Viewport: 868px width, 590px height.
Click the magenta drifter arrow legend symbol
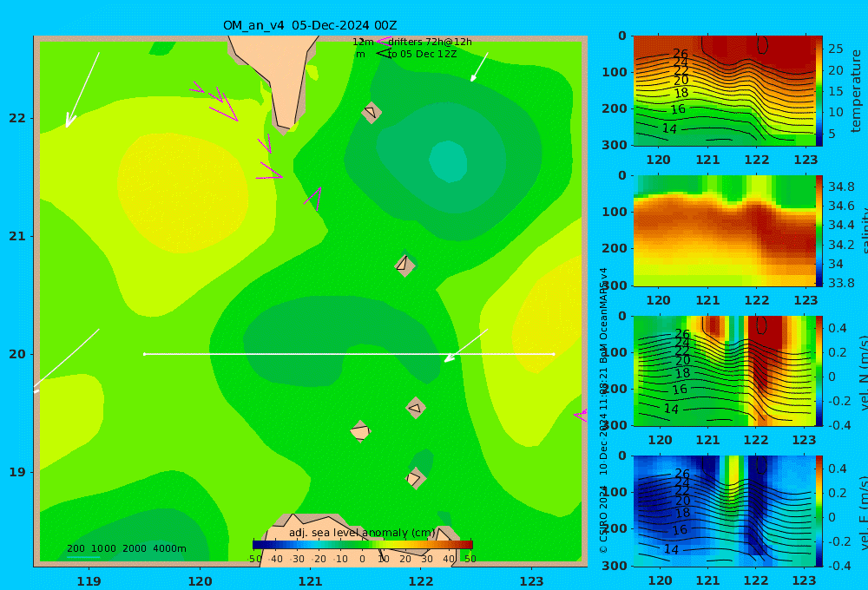(384, 41)
